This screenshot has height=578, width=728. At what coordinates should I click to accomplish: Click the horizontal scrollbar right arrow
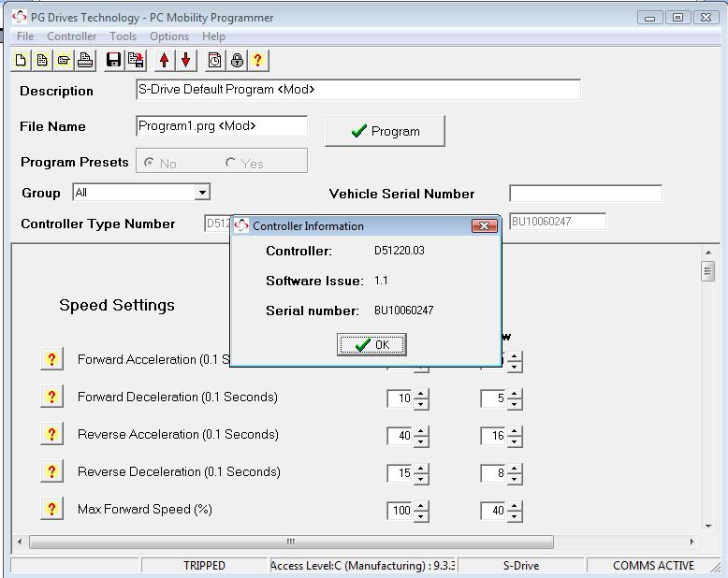coord(692,542)
